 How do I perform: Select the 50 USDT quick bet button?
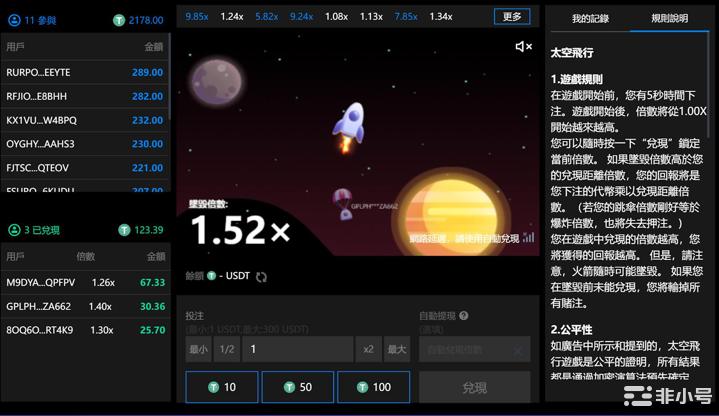298,387
